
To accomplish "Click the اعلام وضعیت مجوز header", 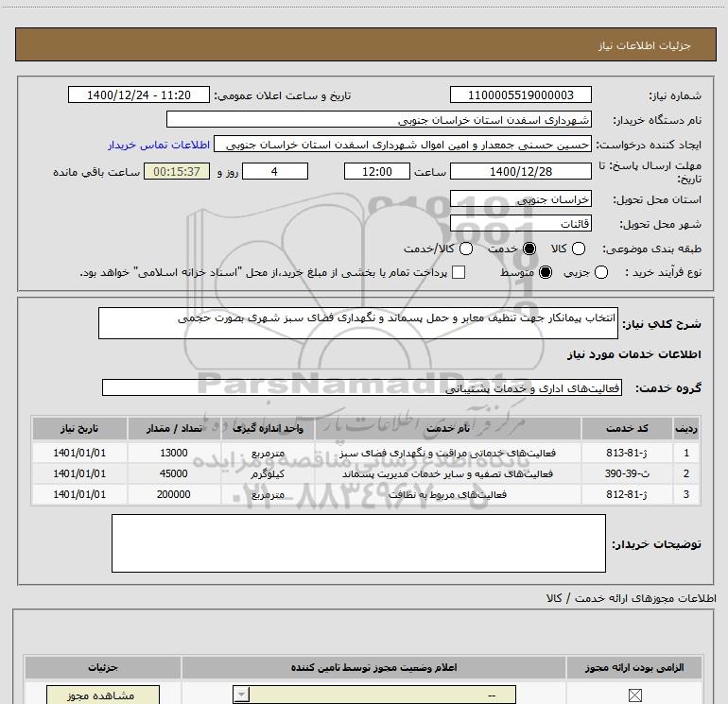I will pyautogui.click(x=373, y=667).
